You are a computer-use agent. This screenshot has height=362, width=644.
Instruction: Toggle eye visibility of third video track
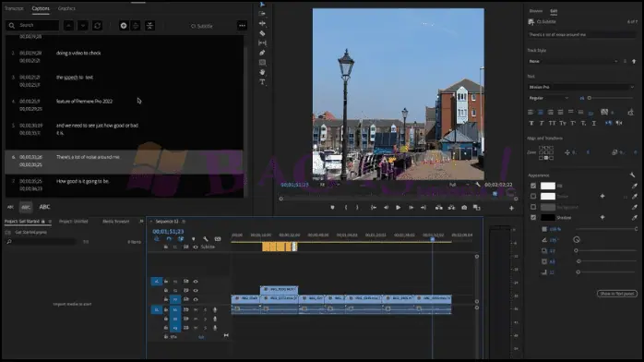tap(196, 299)
